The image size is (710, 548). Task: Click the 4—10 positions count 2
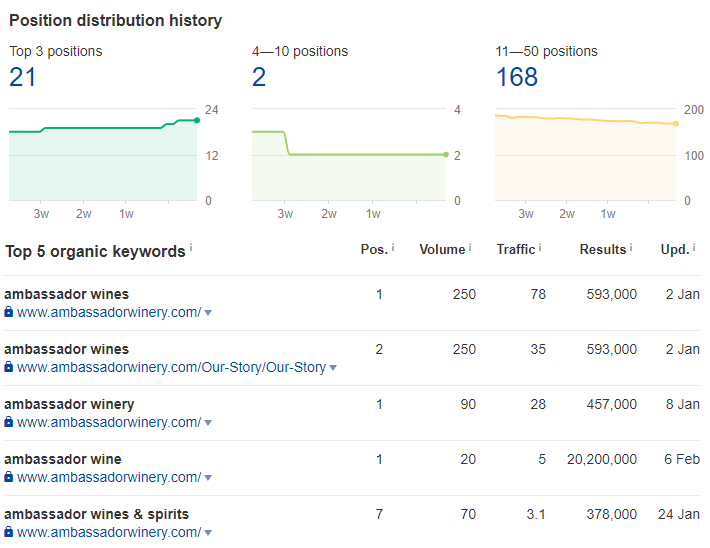259,77
